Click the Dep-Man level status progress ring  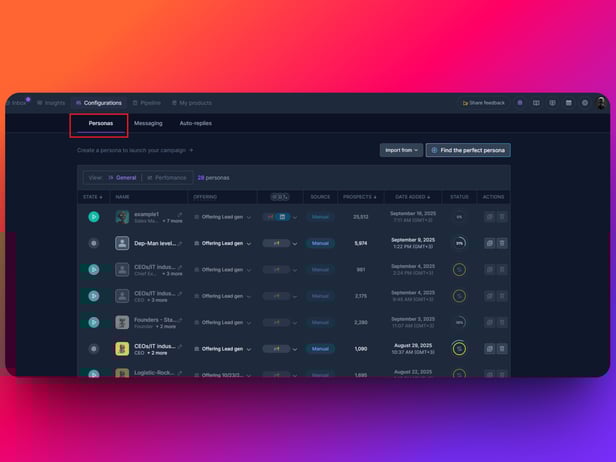click(459, 243)
